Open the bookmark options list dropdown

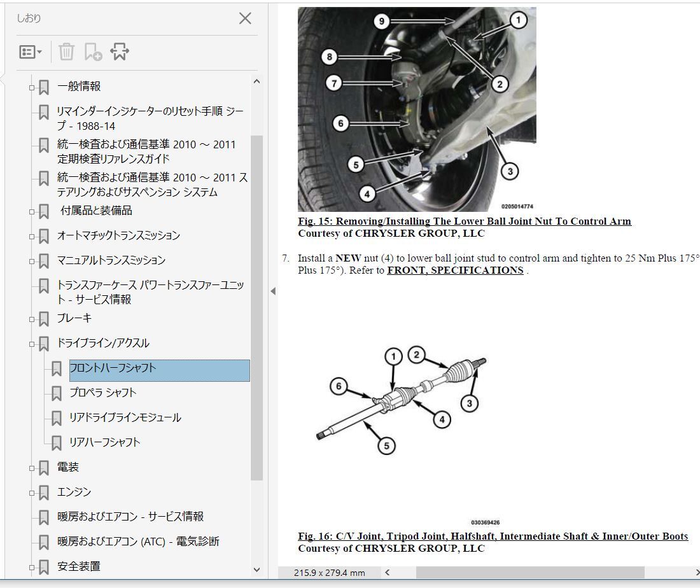tap(31, 52)
